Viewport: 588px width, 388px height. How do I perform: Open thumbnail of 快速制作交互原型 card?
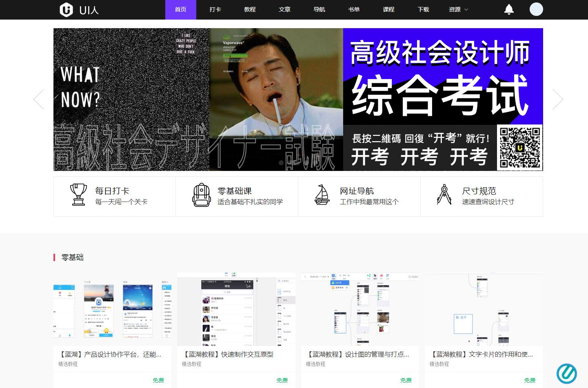tap(236, 310)
